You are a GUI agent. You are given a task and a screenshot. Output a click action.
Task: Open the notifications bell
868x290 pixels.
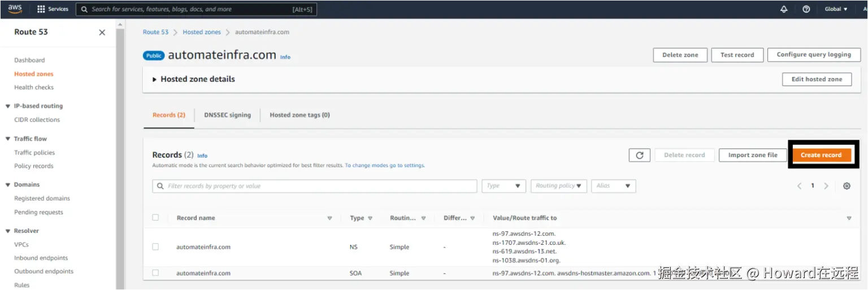pos(784,9)
